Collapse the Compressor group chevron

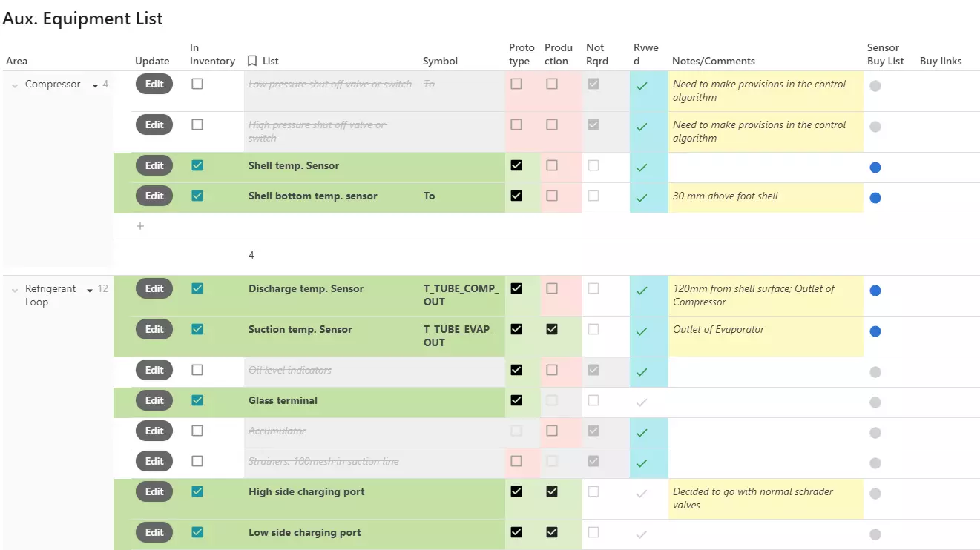click(x=15, y=85)
